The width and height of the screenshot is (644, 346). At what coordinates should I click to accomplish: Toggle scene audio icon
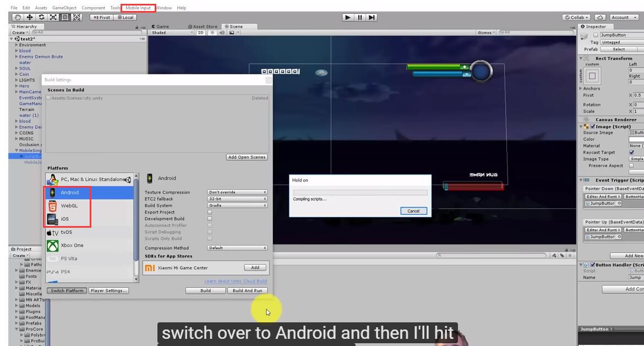pos(222,32)
